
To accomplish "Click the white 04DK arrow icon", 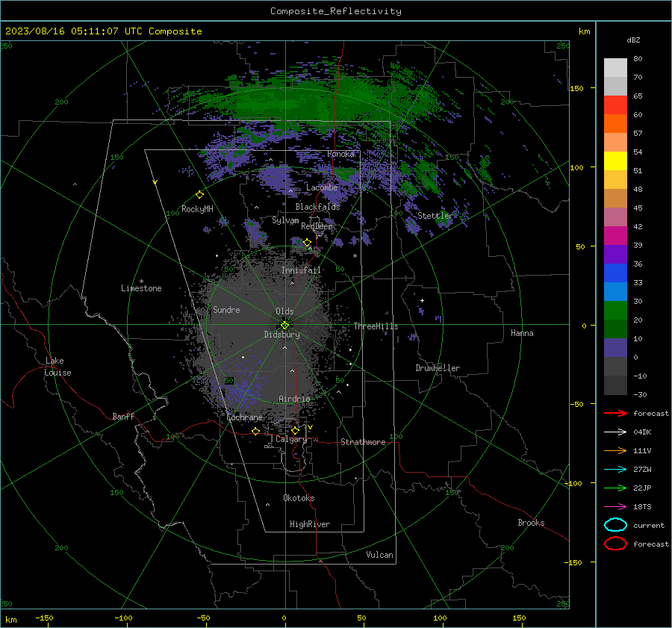I will 615,432.
